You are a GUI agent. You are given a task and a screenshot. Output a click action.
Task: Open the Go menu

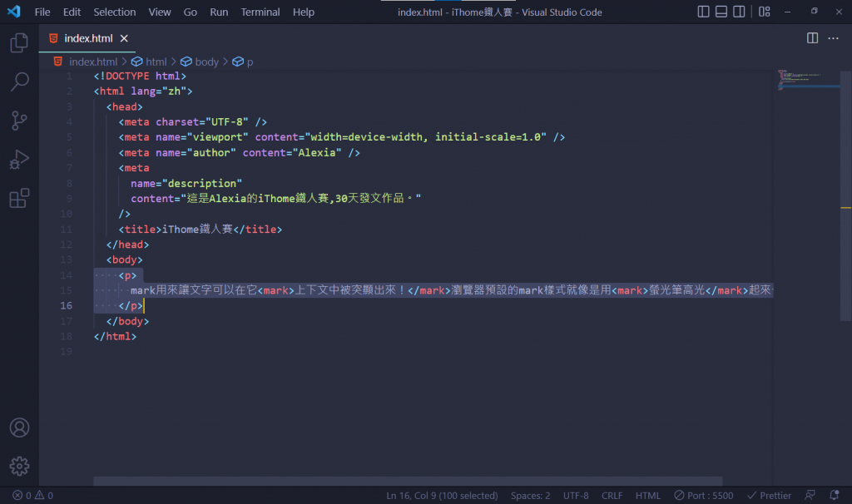tap(191, 12)
